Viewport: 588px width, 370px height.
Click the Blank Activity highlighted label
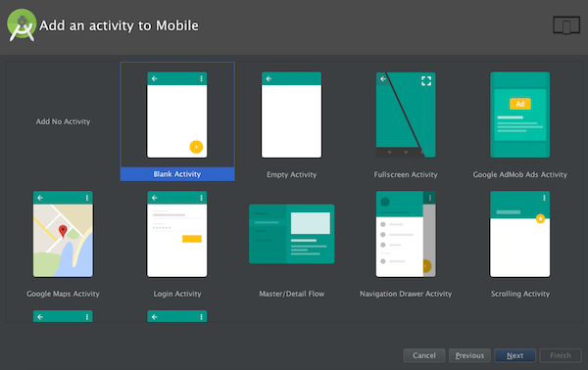[x=177, y=174]
